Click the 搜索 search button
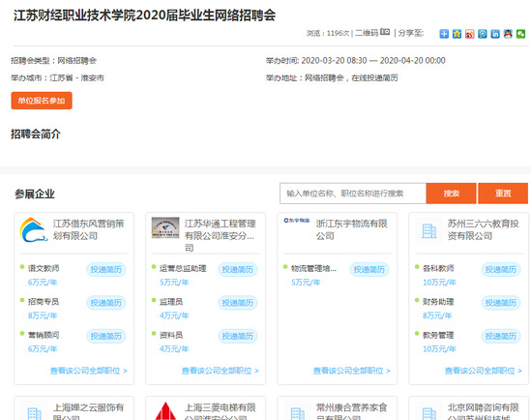The width and height of the screenshot is (531, 420). tap(451, 194)
